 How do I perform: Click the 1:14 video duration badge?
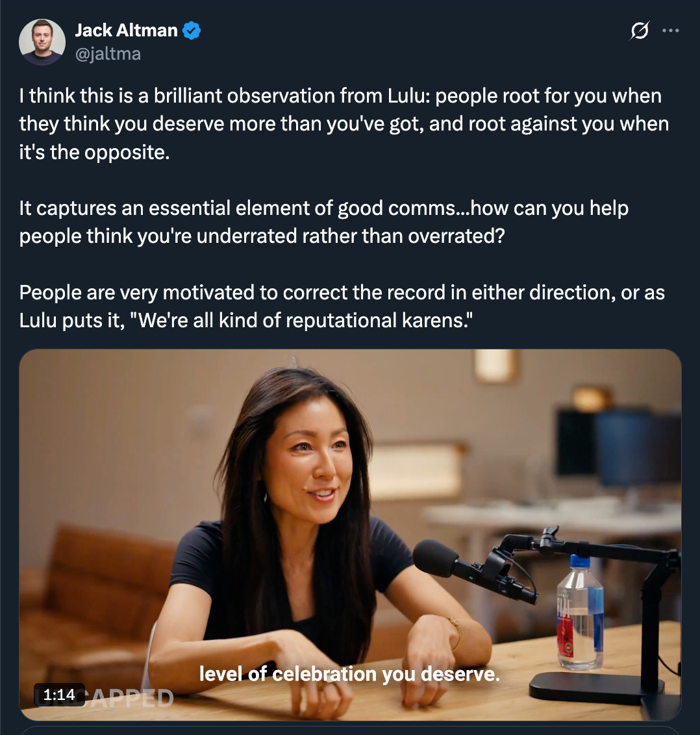tap(59, 695)
